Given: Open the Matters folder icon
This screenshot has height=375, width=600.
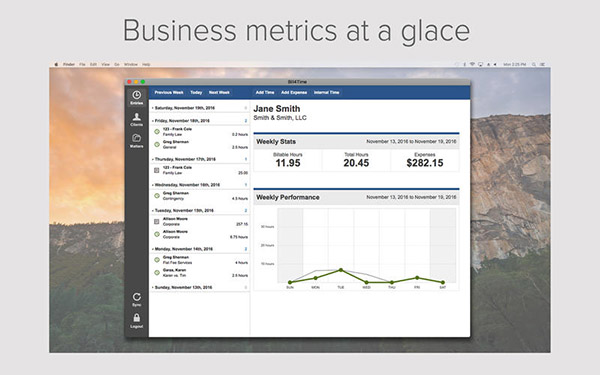Looking at the screenshot, I should pyautogui.click(x=137, y=138).
